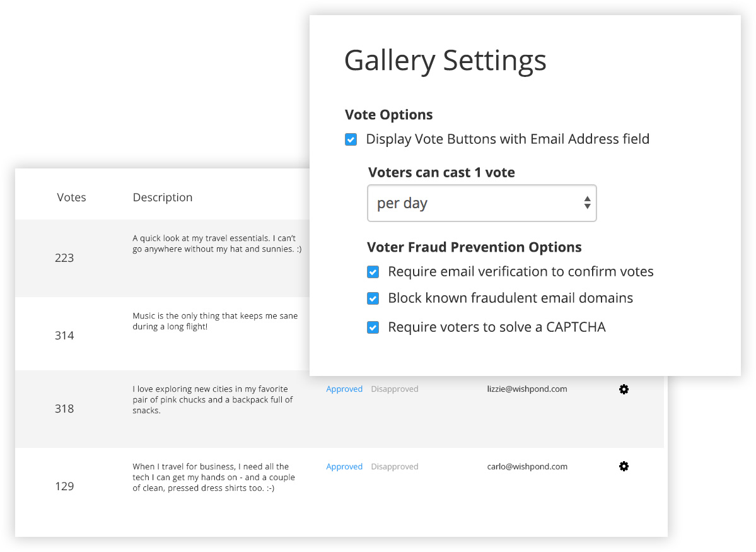The width and height of the screenshot is (756, 552).
Task: Click the carlo@wishpond.com email address
Action: (527, 467)
